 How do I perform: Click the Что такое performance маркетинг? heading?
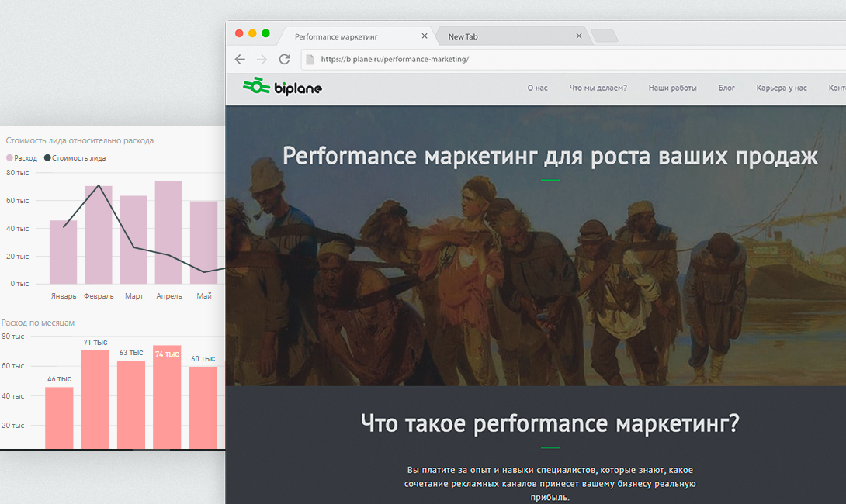[x=550, y=423]
